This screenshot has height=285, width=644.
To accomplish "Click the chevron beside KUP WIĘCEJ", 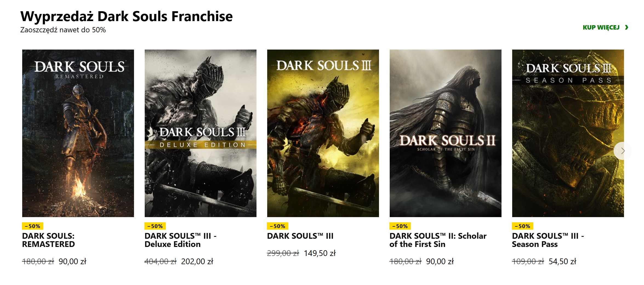I will pyautogui.click(x=626, y=27).
